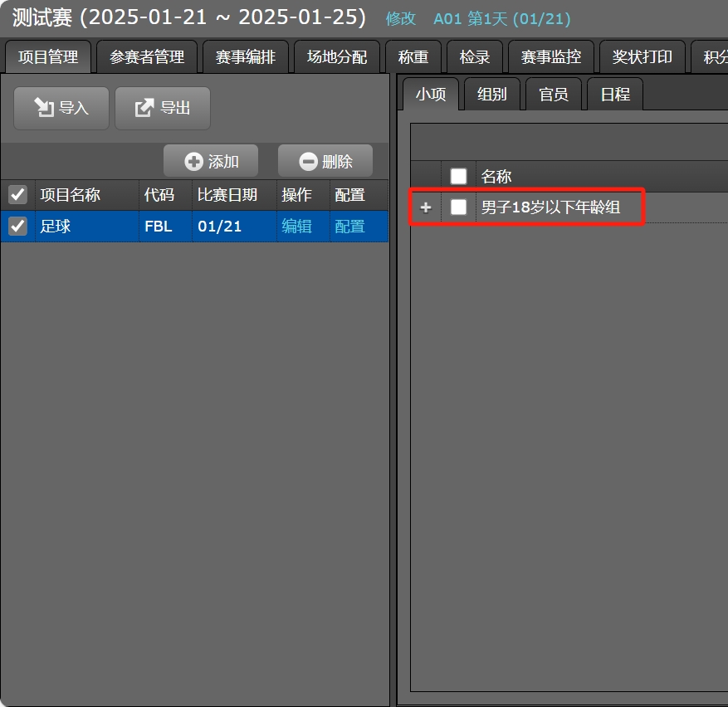Open the 参赛者管理 tab

pyautogui.click(x=147, y=57)
